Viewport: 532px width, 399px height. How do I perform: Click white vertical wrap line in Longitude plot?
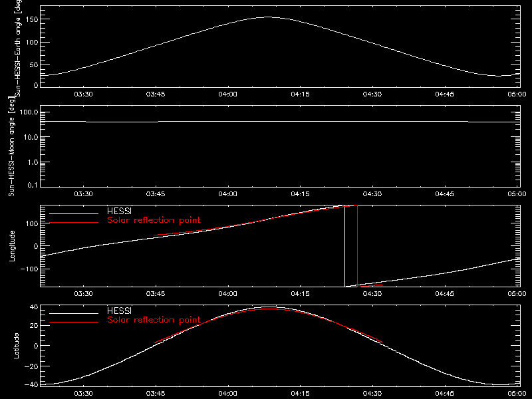click(344, 246)
